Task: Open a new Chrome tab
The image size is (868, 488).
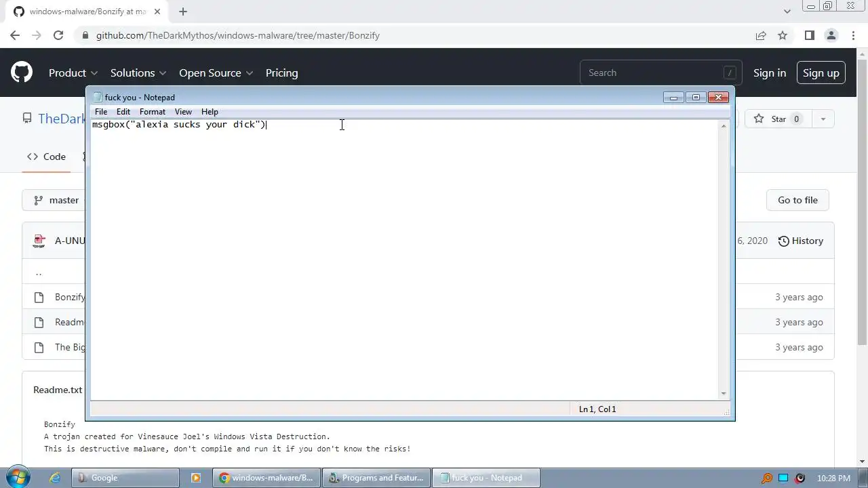Action: (x=182, y=12)
